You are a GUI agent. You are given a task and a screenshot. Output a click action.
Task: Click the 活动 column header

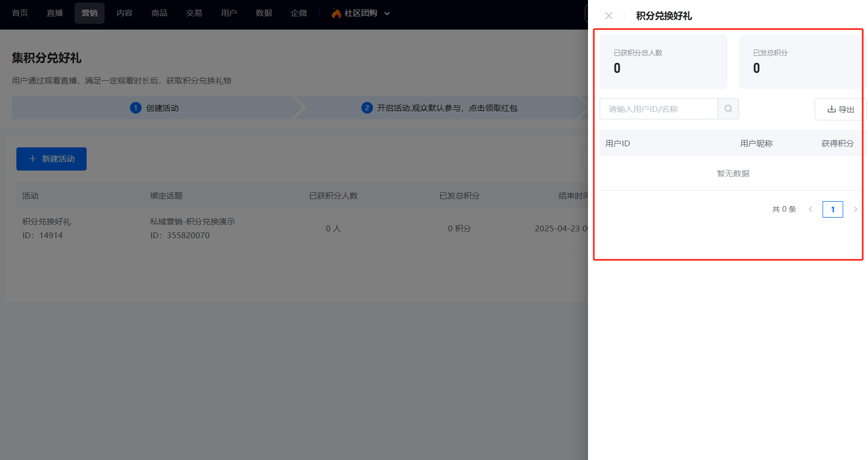pos(30,196)
